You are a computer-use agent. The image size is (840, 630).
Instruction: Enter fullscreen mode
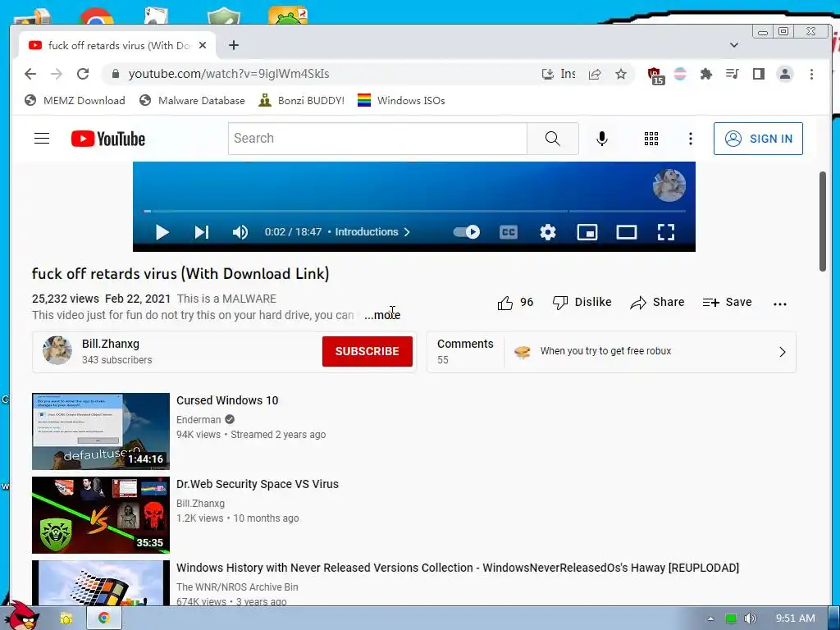(666, 232)
